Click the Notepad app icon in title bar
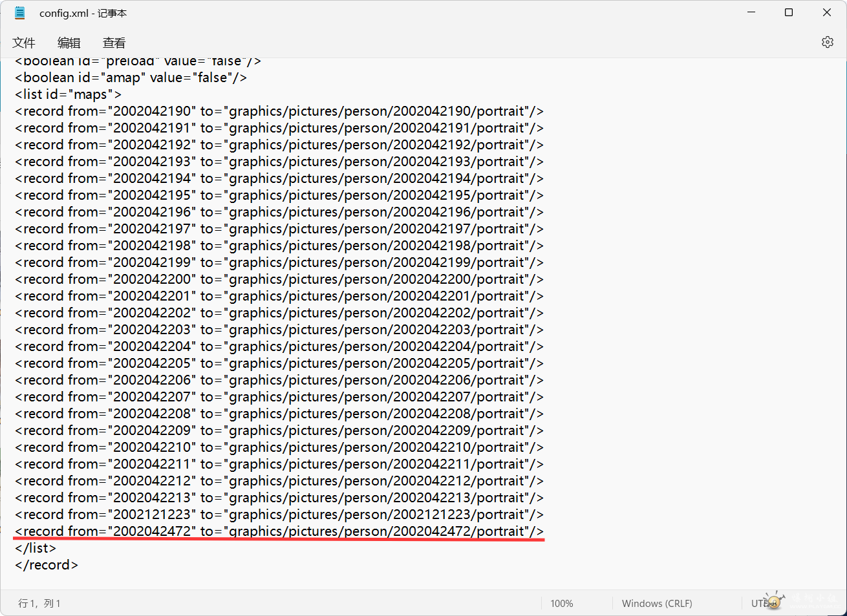This screenshot has height=616, width=847. (x=20, y=13)
